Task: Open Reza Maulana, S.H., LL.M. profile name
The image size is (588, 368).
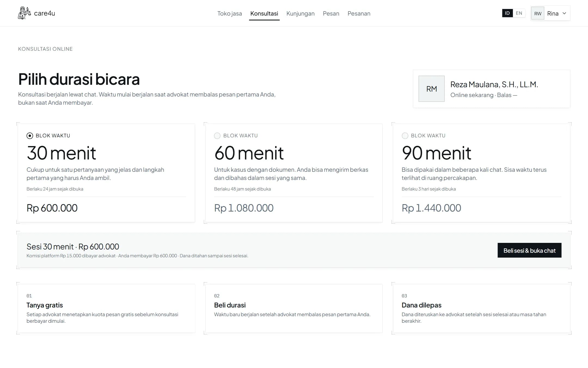Action: (x=494, y=85)
